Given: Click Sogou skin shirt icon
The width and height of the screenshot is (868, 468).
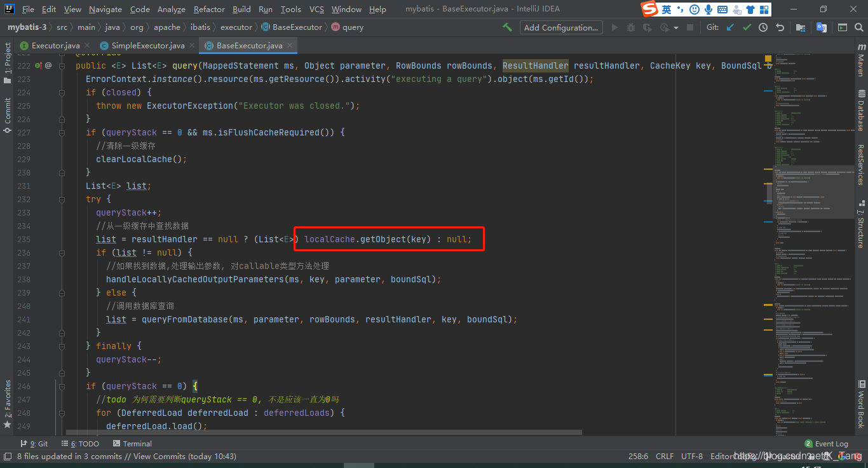Looking at the screenshot, I should coord(750,10).
